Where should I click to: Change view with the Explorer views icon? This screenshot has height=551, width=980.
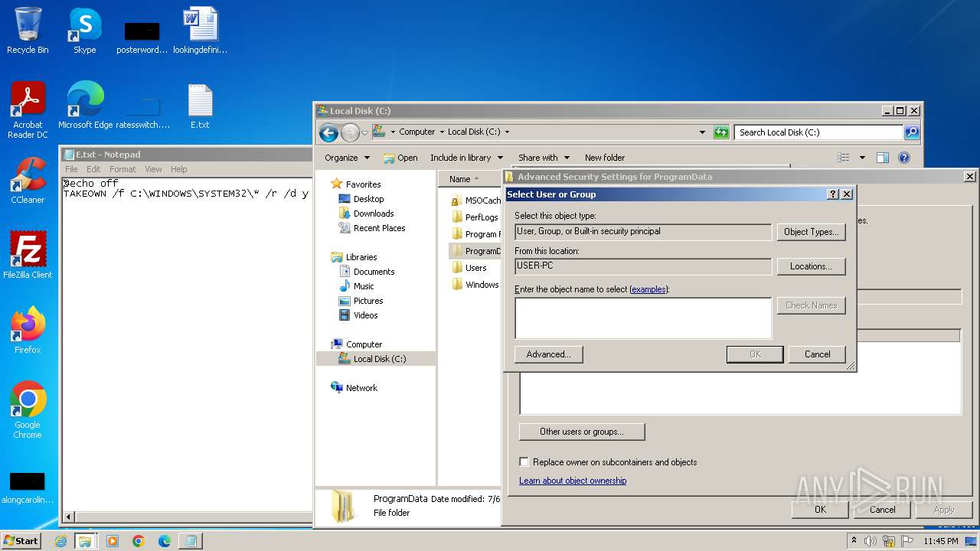[x=844, y=158]
